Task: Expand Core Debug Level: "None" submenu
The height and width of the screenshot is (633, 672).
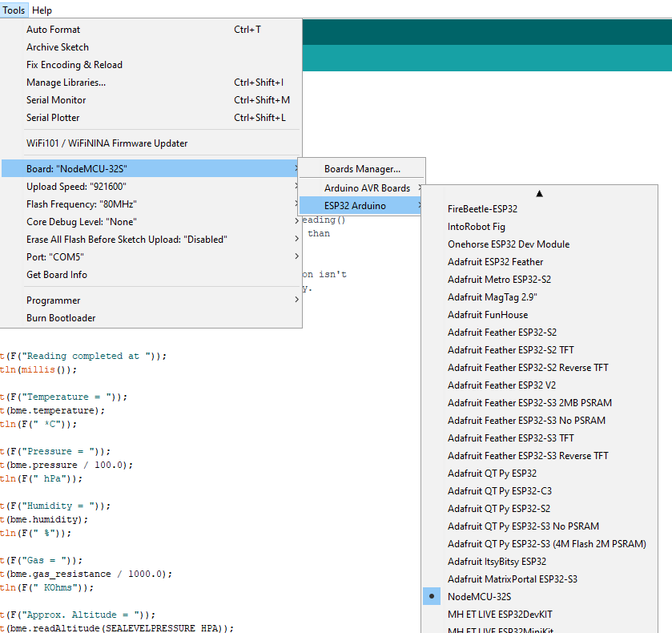Action: pos(151,222)
